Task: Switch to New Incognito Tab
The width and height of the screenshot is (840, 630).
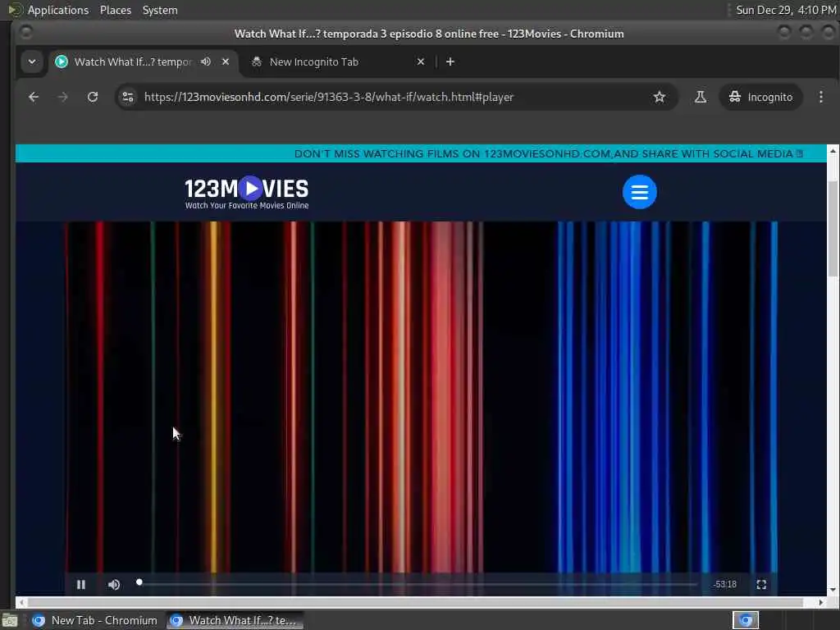Action: pos(333,62)
